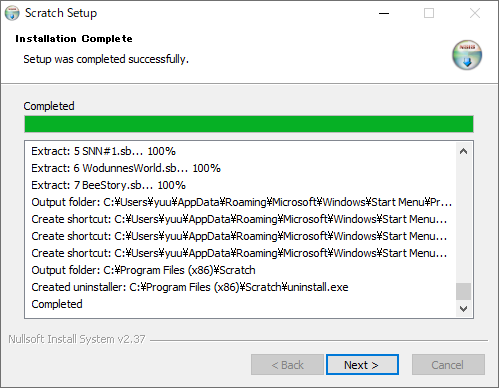Click the Scratch Setup title bar icon

(12, 13)
